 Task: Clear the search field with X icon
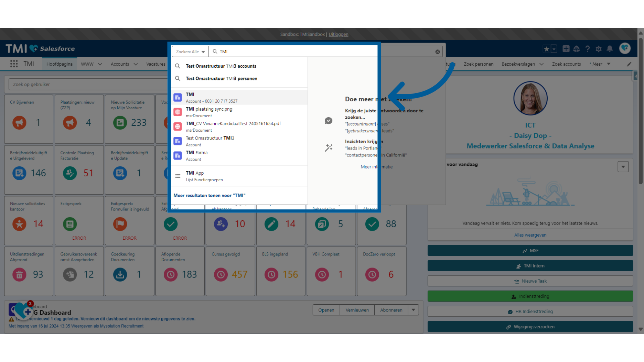pos(437,52)
